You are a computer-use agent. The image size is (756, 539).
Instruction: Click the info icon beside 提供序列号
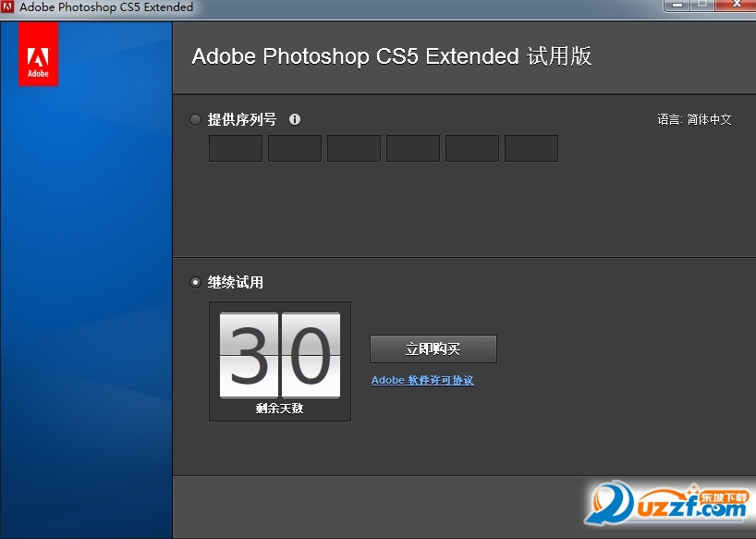295,119
